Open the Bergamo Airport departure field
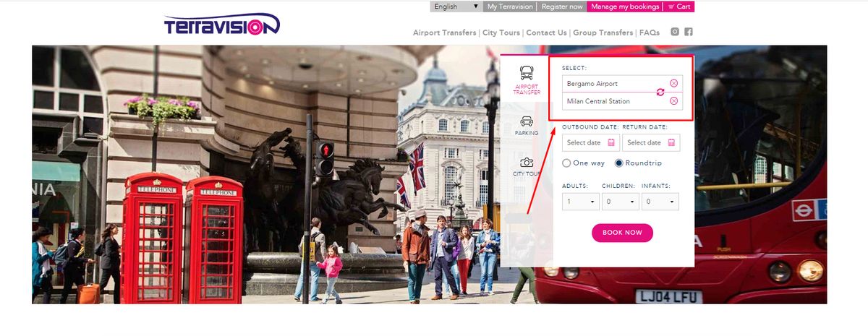The width and height of the screenshot is (868, 336). coord(621,83)
